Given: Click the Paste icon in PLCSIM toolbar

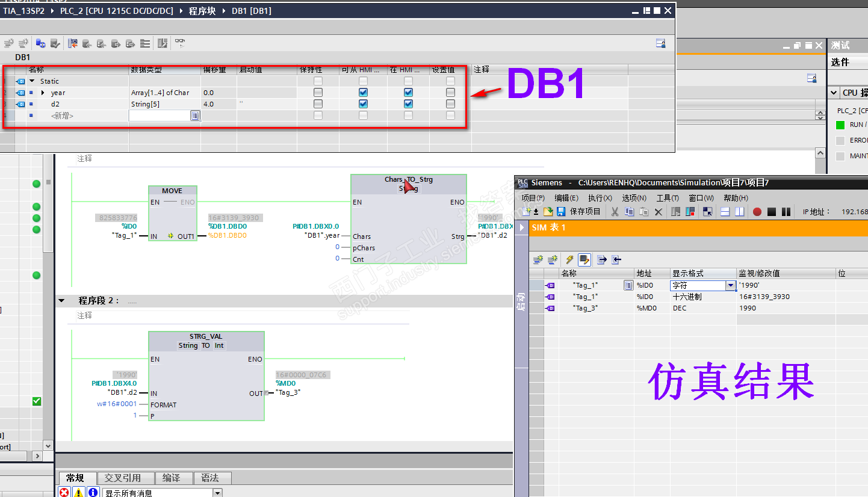Looking at the screenshot, I should 643,212.
